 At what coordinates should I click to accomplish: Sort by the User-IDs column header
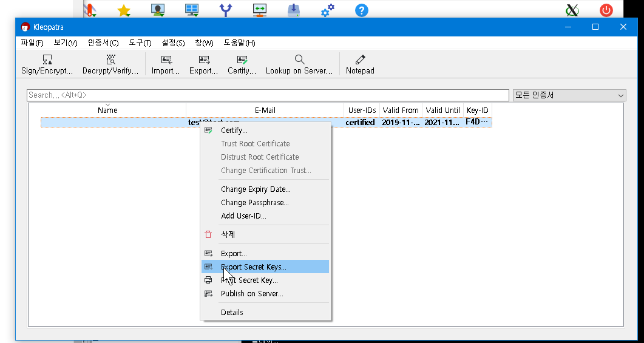362,110
